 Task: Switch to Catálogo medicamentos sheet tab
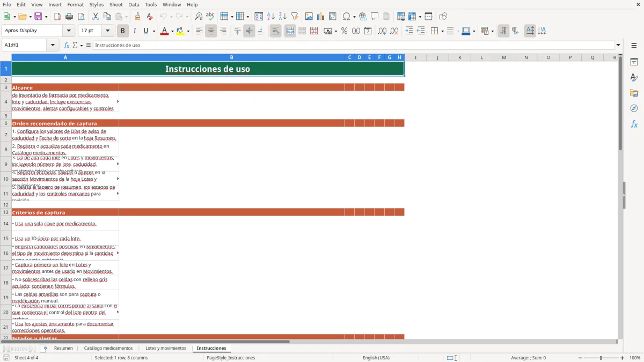[108, 348]
